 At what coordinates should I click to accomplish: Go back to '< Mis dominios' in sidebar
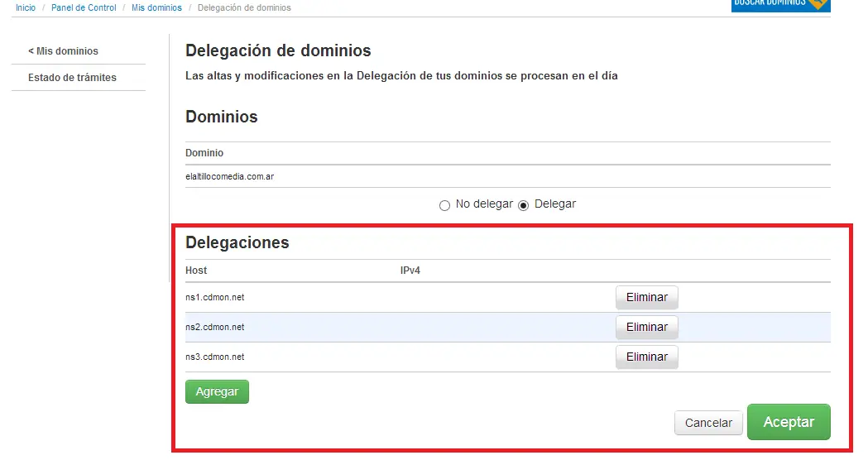[x=63, y=51]
